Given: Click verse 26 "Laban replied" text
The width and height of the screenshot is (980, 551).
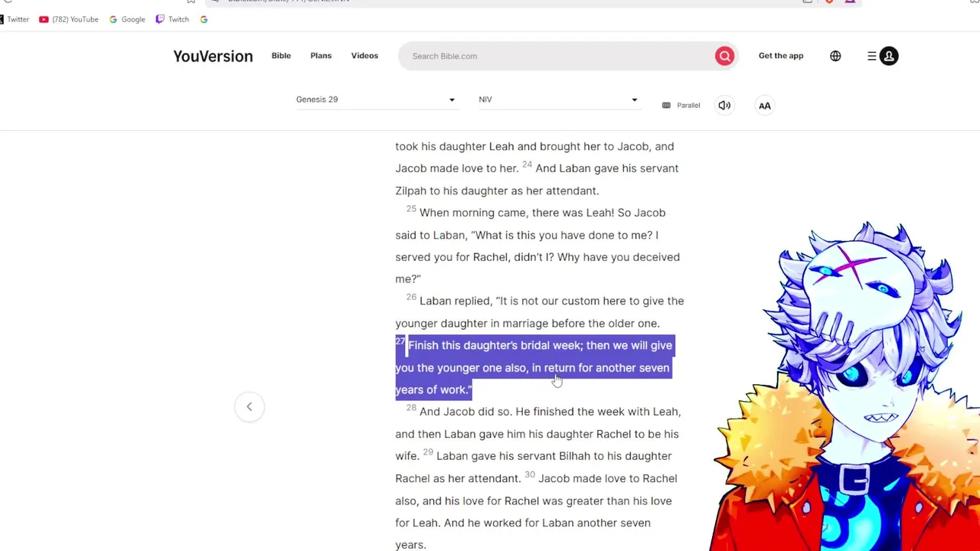Looking at the screenshot, I should pos(456,301).
